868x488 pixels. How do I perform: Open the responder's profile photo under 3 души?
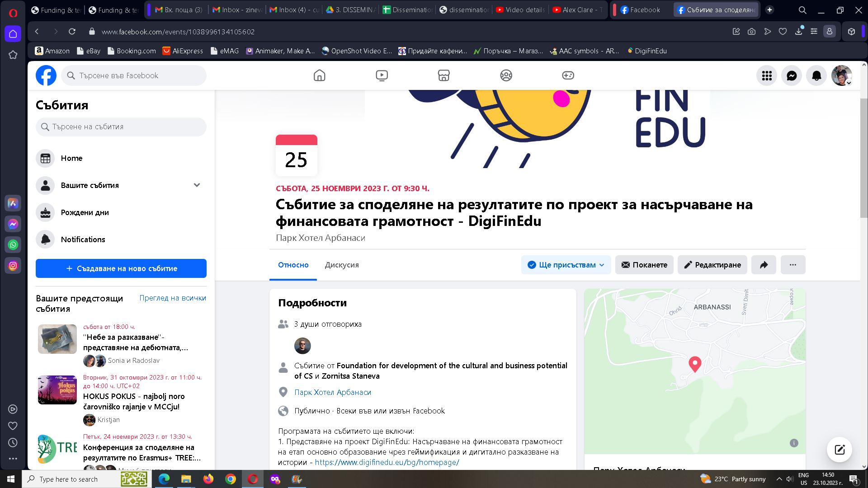click(302, 346)
